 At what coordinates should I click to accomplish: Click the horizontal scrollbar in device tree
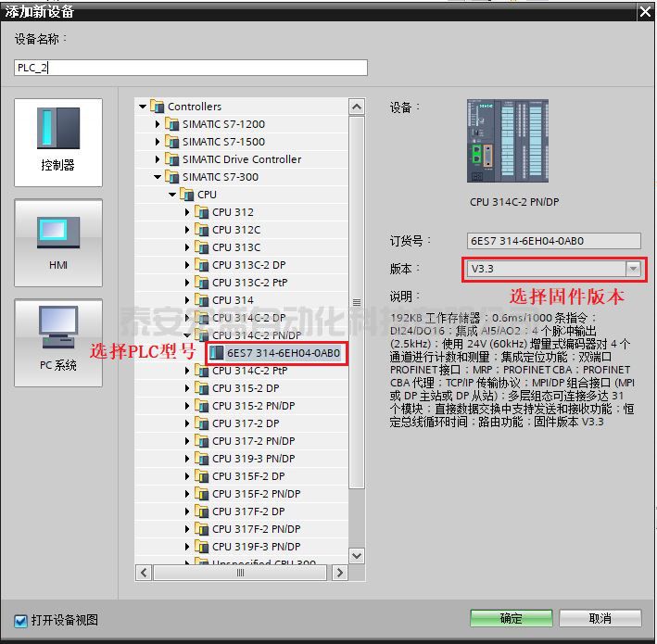tap(240, 574)
